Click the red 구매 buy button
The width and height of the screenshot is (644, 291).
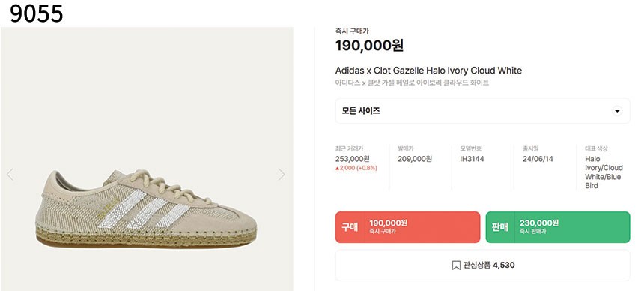[x=407, y=227]
